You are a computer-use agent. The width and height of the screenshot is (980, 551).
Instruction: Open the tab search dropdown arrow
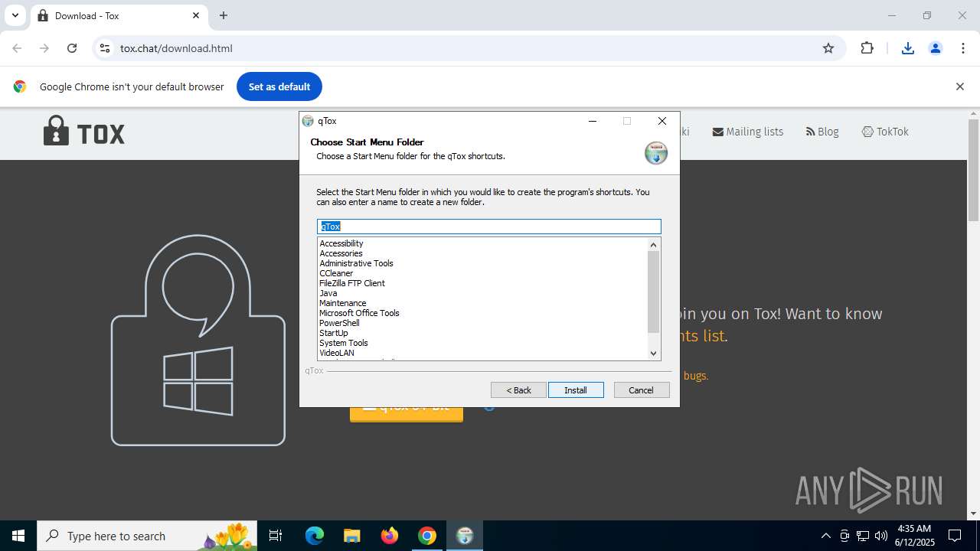point(15,15)
